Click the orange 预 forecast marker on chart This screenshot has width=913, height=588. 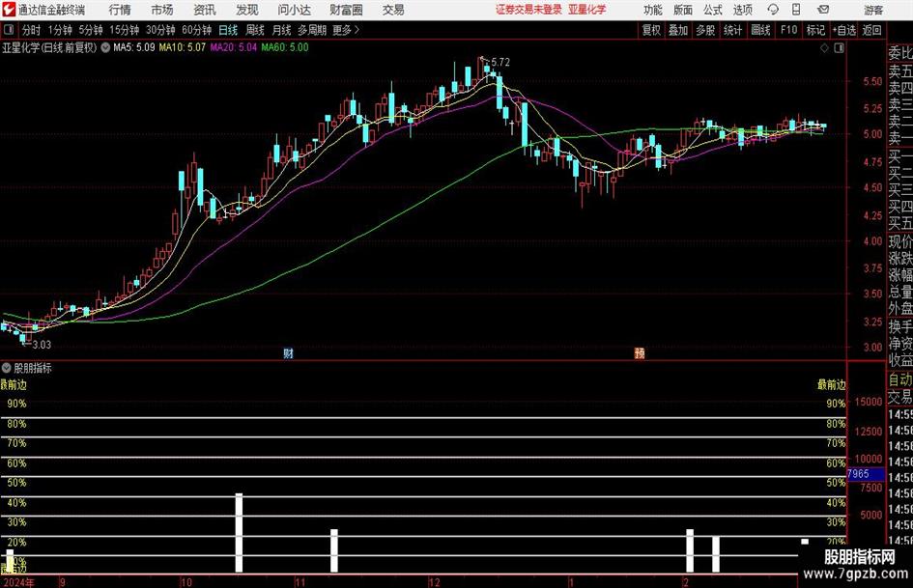(x=640, y=353)
